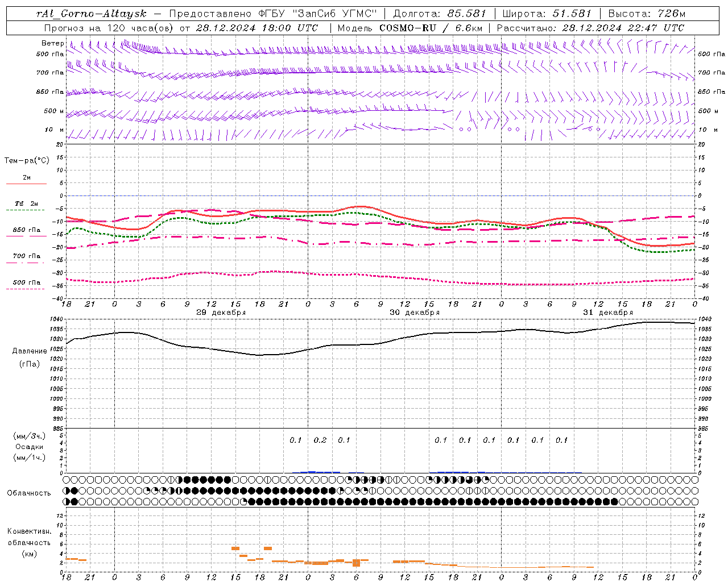
Task: Click the Давление pressure panel title
Action: click(x=30, y=351)
